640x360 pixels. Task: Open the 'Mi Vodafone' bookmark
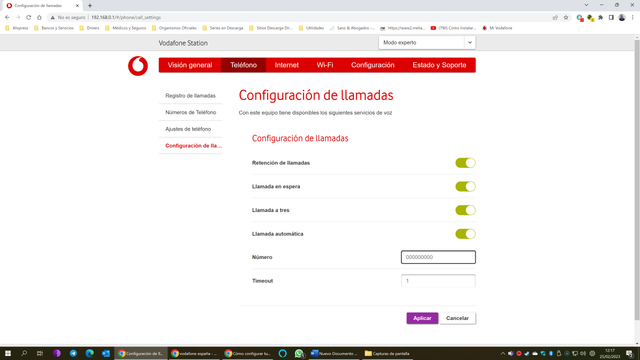click(497, 28)
